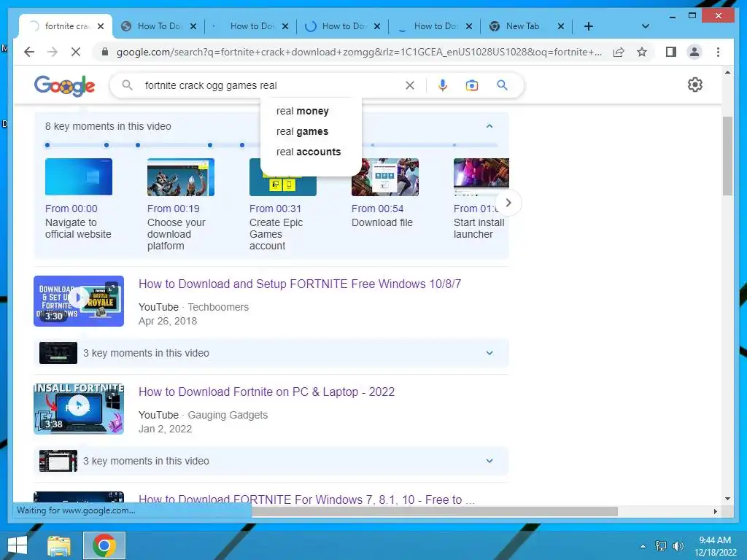Open the side panel icon in Chrome toolbar
Image resolution: width=747 pixels, height=560 pixels.
(671, 52)
